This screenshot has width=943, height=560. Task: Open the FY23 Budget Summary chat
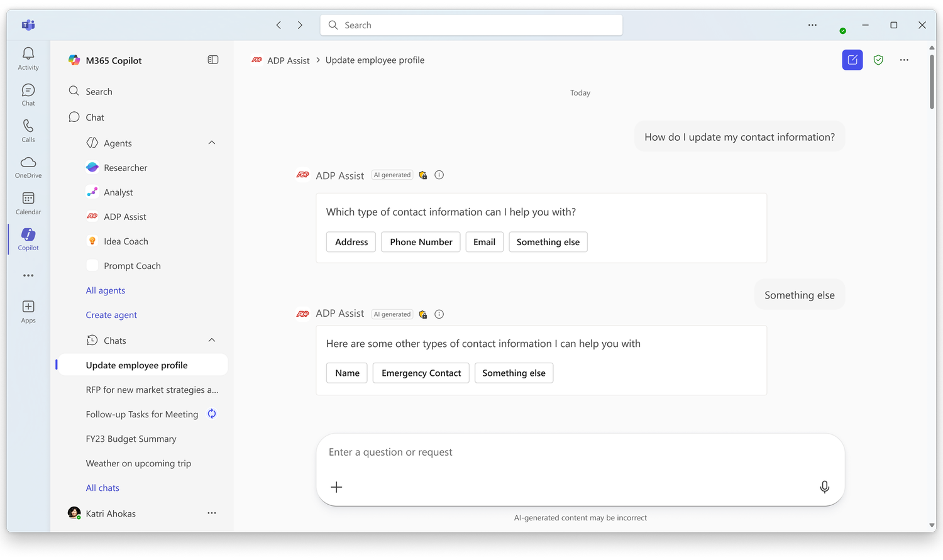tap(131, 439)
